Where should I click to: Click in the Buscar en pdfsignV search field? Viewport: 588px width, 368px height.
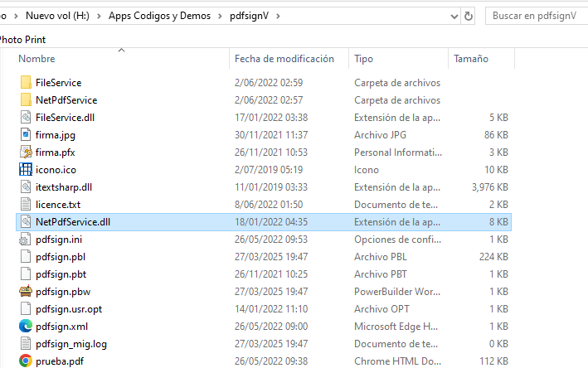click(534, 16)
